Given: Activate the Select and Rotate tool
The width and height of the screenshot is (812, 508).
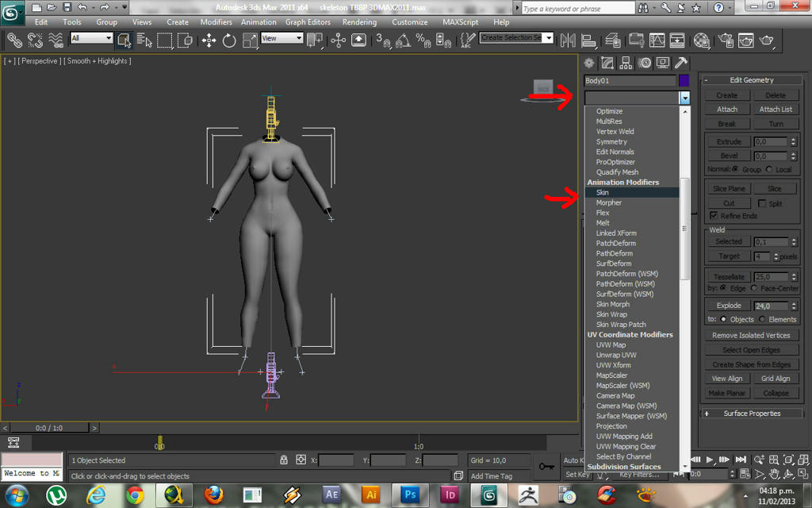Looking at the screenshot, I should tap(229, 40).
